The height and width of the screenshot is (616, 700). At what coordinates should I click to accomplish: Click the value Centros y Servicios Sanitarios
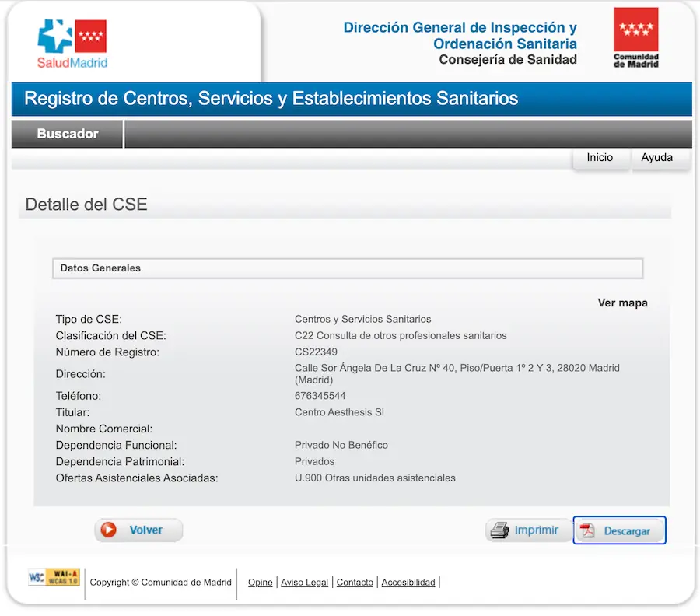[x=363, y=319]
